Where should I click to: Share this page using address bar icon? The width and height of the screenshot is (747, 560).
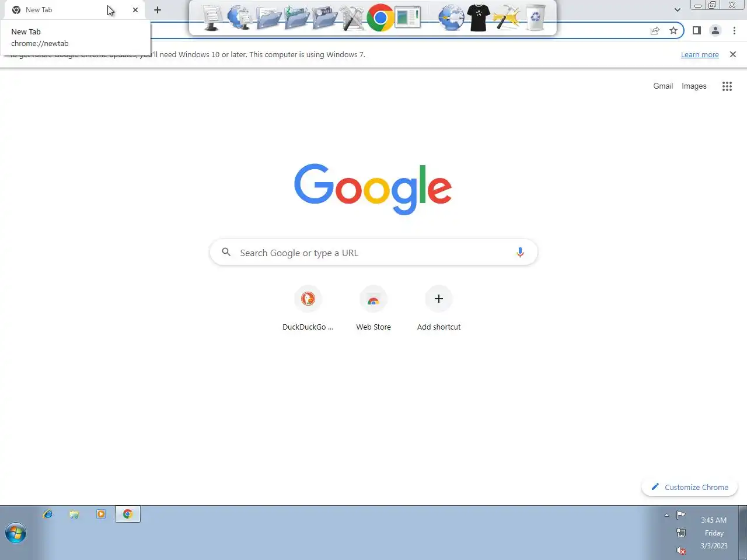click(x=655, y=30)
